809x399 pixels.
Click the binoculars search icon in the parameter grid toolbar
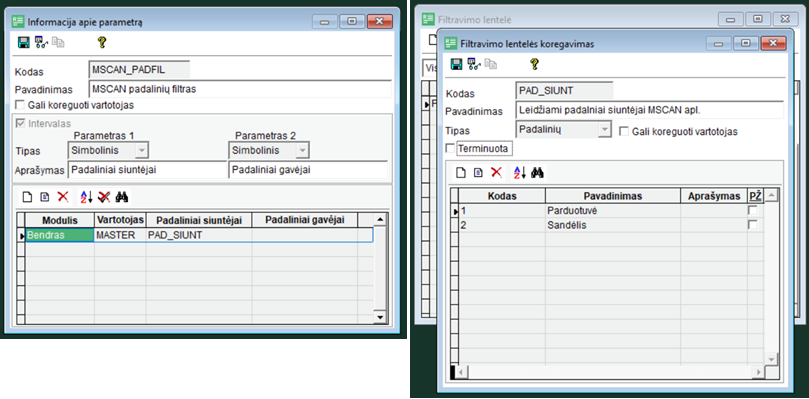pyautogui.click(x=122, y=197)
